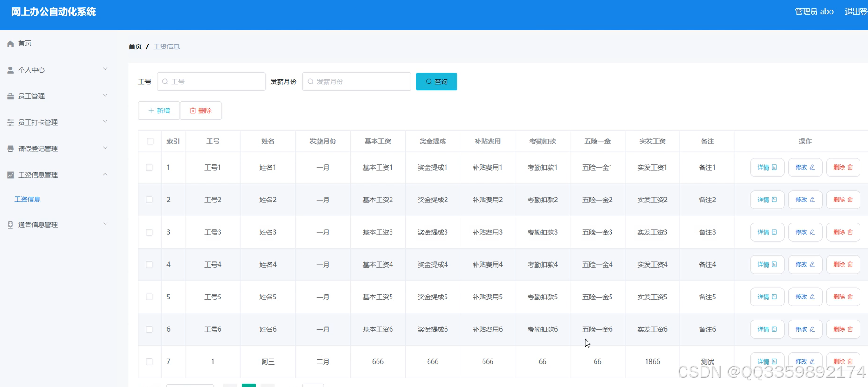Click the sliders icon for 员工打卡管理

click(10, 122)
